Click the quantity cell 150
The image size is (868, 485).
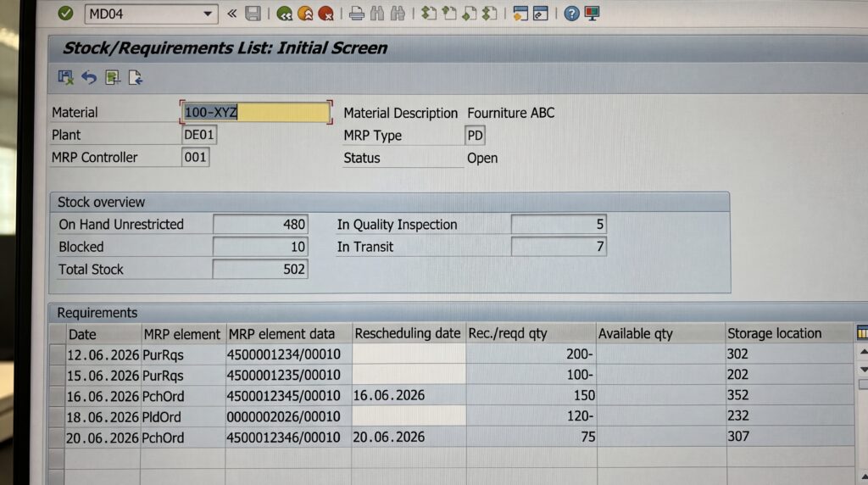click(x=531, y=395)
